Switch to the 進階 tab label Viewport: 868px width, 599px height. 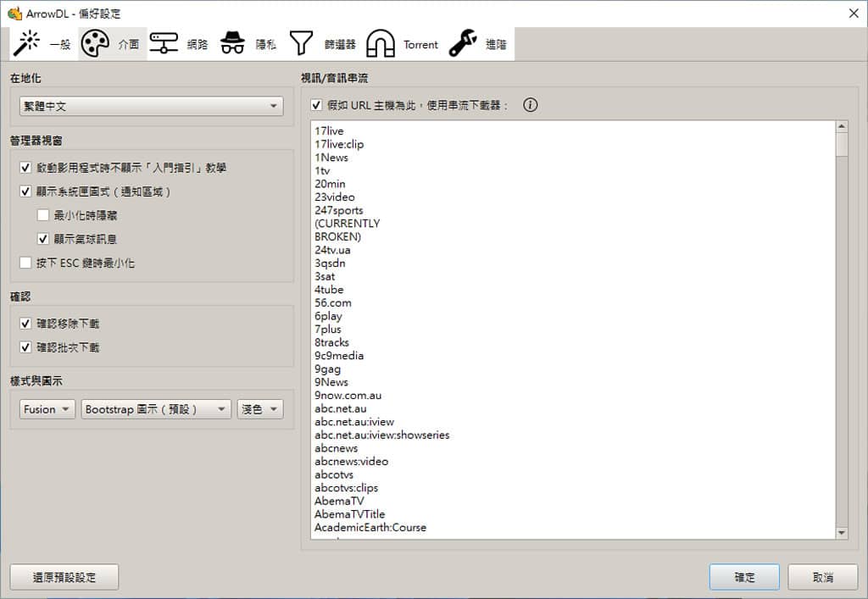pyautogui.click(x=496, y=44)
